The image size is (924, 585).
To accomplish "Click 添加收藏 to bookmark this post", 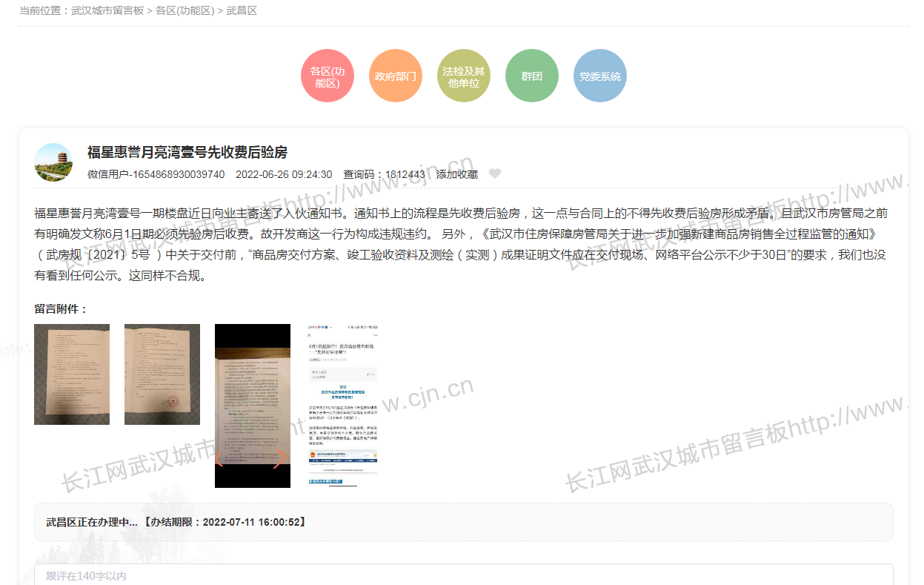I will (456, 174).
